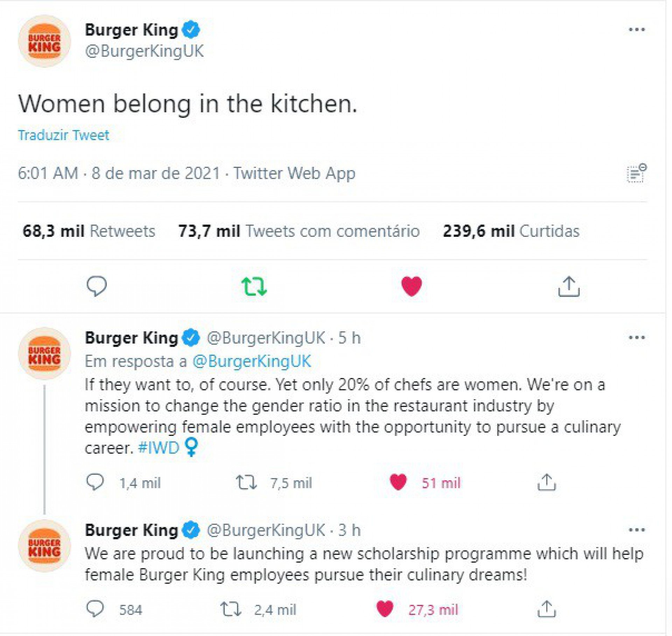Unlike the main tweet via the red heart

click(412, 286)
